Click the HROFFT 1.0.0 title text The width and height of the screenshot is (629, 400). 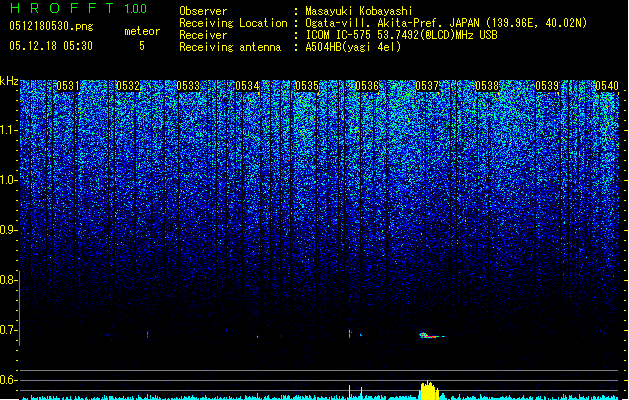(x=79, y=8)
